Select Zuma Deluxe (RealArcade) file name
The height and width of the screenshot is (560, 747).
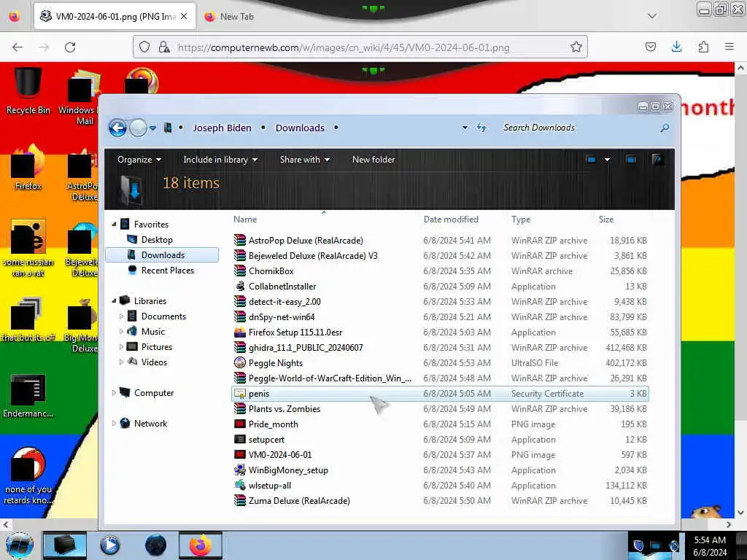click(x=299, y=500)
